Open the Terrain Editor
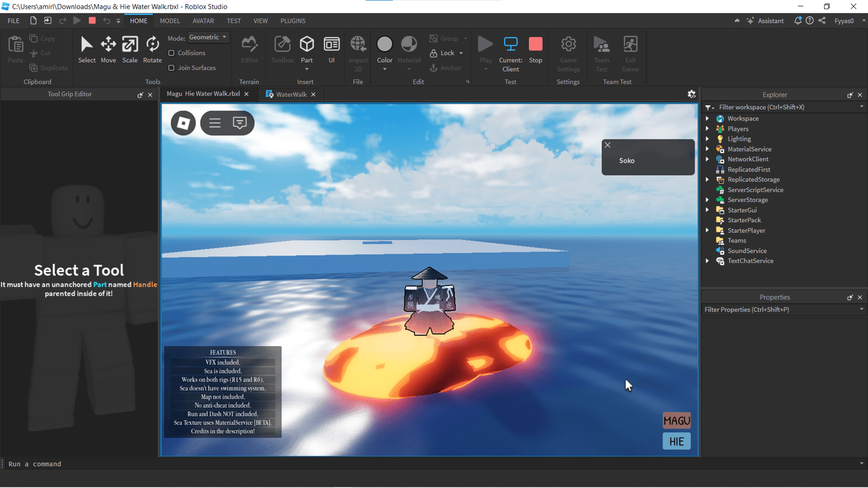 249,50
